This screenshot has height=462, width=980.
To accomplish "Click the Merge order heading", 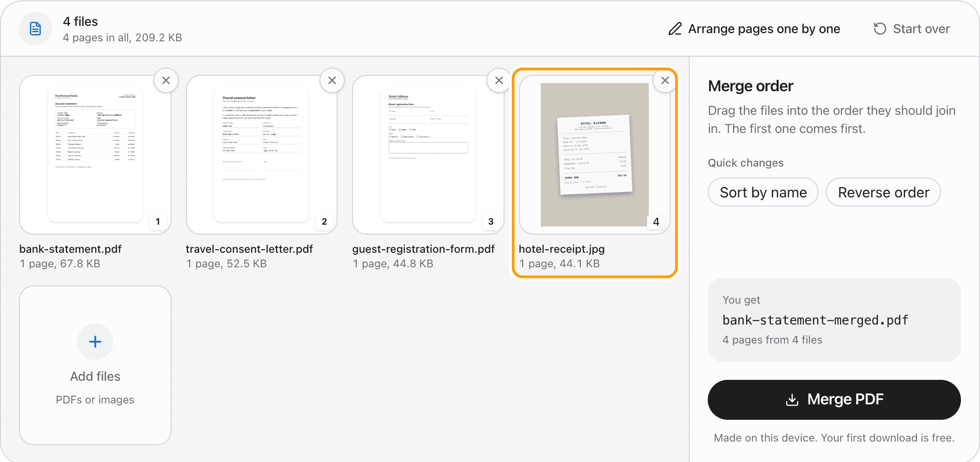I will (750, 86).
